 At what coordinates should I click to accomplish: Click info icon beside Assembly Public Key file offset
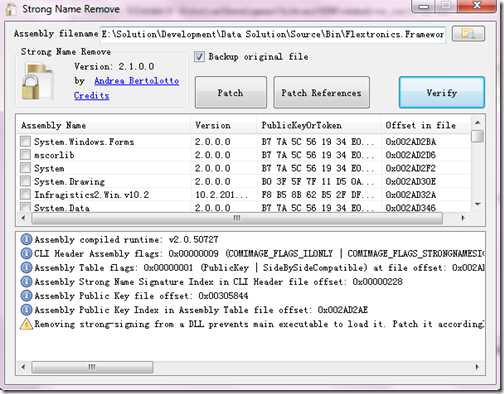[x=26, y=296]
